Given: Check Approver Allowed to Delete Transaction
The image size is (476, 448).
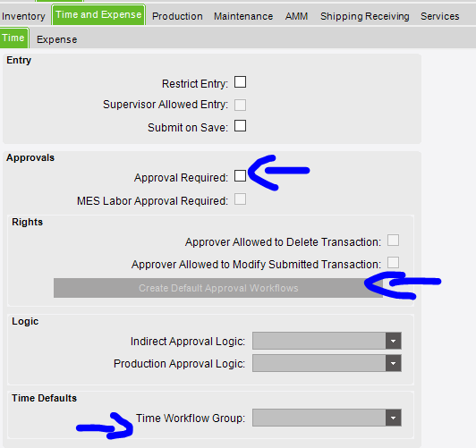Looking at the screenshot, I should pyautogui.click(x=393, y=241).
